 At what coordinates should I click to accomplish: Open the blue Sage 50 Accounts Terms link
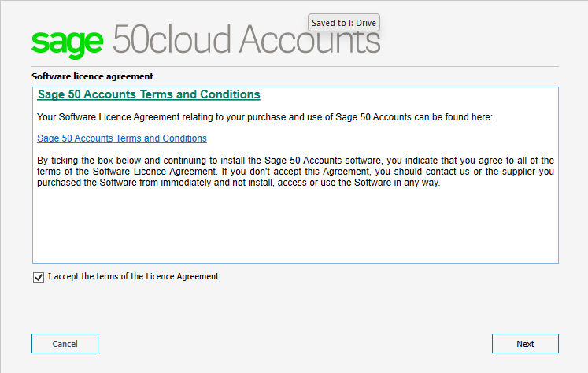[122, 138]
